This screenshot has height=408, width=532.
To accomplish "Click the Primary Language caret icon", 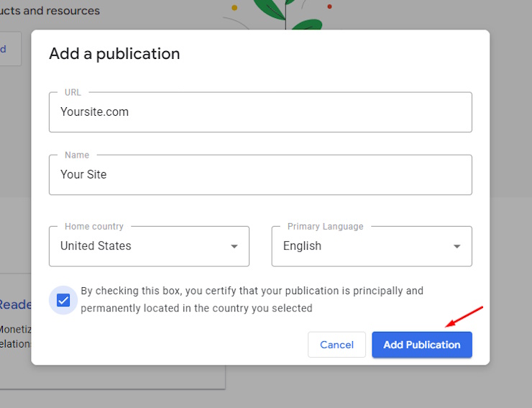I will pyautogui.click(x=457, y=247).
